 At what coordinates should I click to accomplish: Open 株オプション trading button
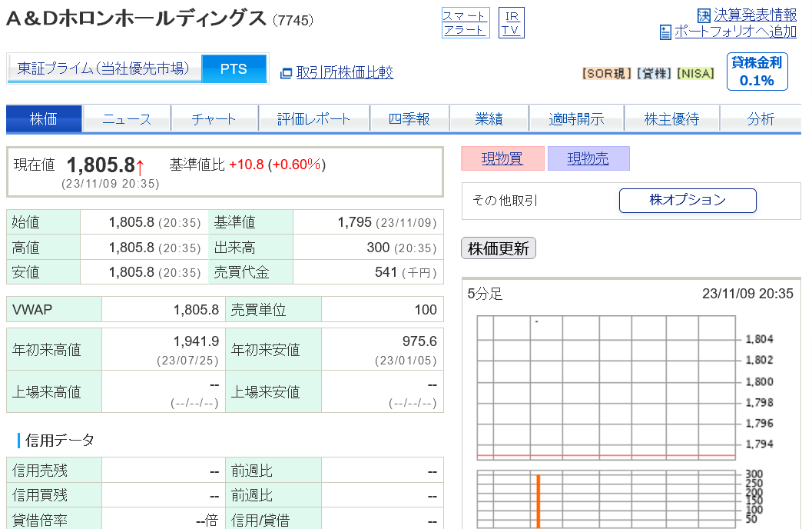click(688, 200)
